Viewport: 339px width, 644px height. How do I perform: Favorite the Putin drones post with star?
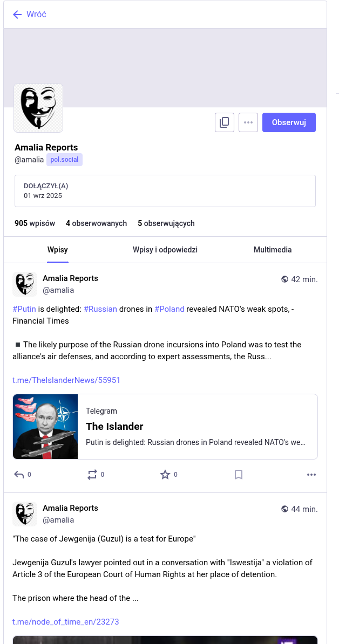tap(165, 475)
